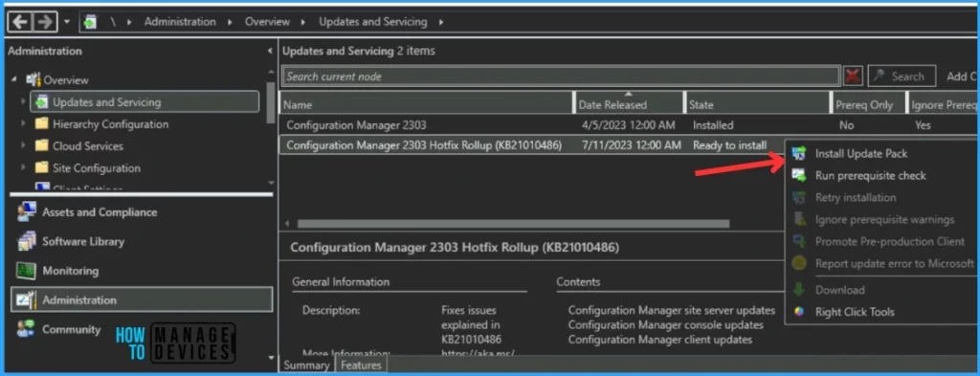This screenshot has width=980, height=376.
Task: Click the Run prerequisite check icon
Action: click(799, 175)
